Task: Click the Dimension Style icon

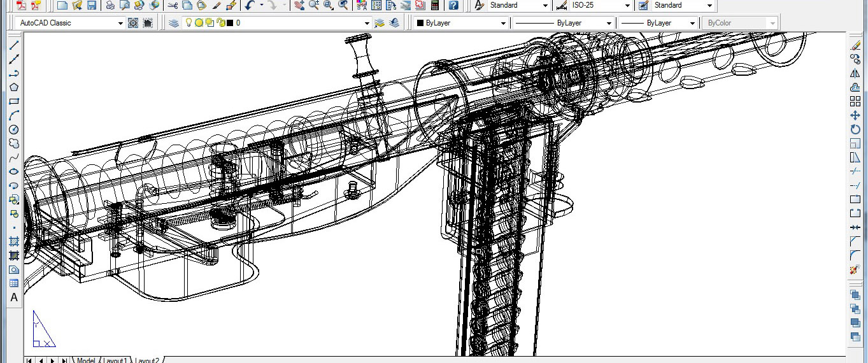Action: tap(562, 5)
